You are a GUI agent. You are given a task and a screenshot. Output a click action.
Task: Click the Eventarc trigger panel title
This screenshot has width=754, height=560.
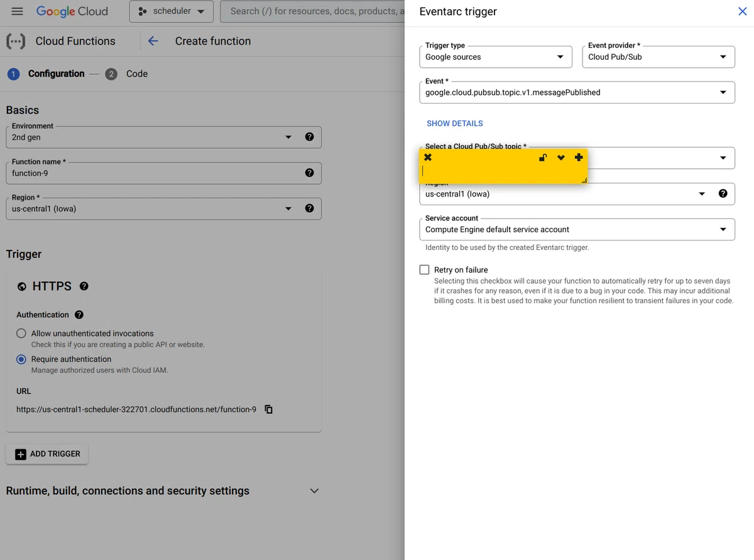coord(458,12)
